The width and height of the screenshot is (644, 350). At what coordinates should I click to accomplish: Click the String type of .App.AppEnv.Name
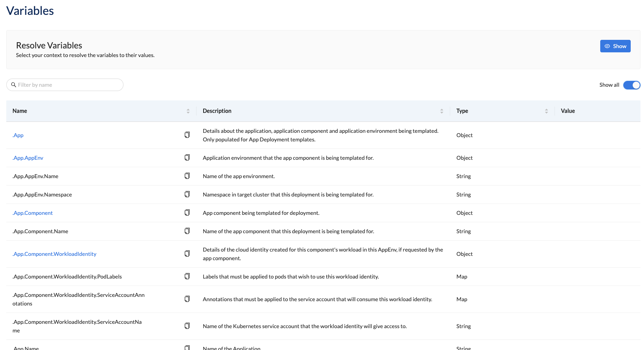tap(463, 176)
